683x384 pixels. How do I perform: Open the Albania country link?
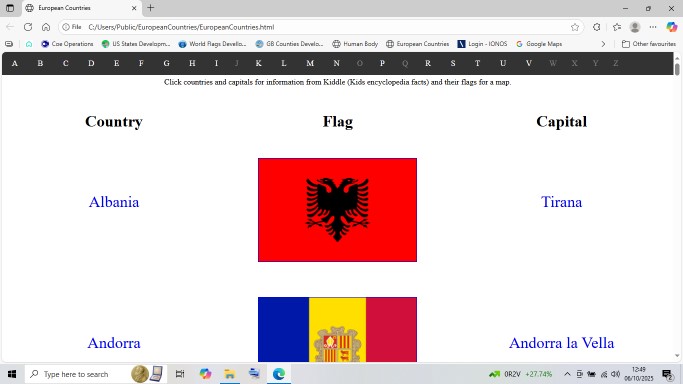pos(114,202)
